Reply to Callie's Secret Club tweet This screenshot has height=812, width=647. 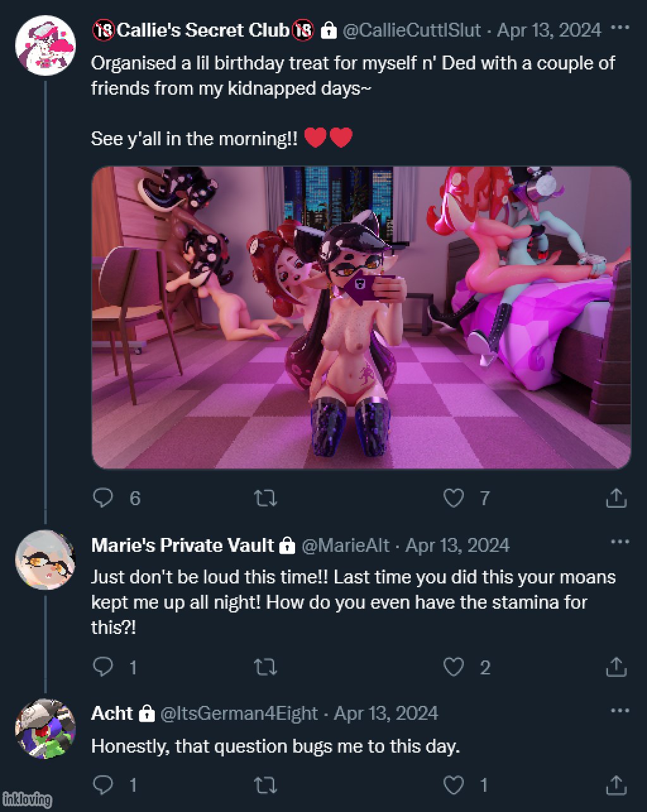click(x=102, y=498)
